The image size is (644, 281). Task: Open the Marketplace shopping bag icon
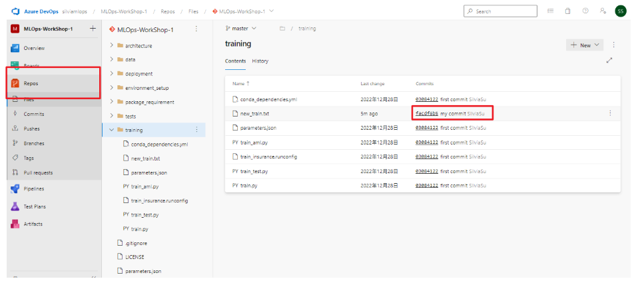click(567, 11)
